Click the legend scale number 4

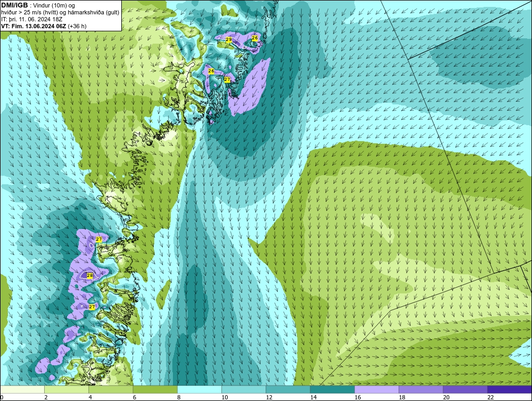pos(90,398)
